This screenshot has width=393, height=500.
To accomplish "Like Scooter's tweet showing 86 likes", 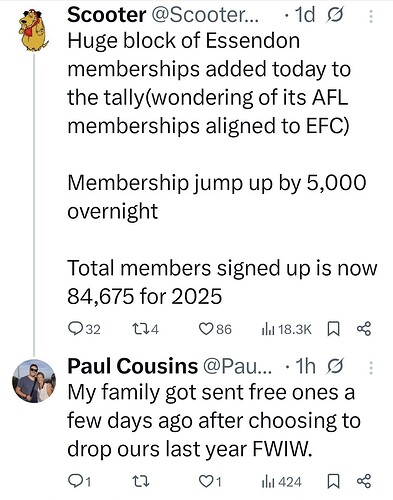I will [x=215, y=329].
